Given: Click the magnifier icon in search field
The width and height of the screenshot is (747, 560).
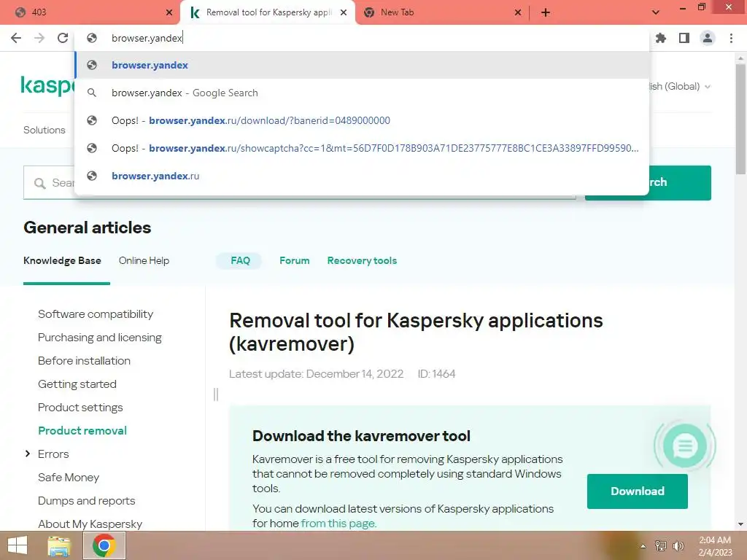Looking at the screenshot, I should [x=40, y=183].
